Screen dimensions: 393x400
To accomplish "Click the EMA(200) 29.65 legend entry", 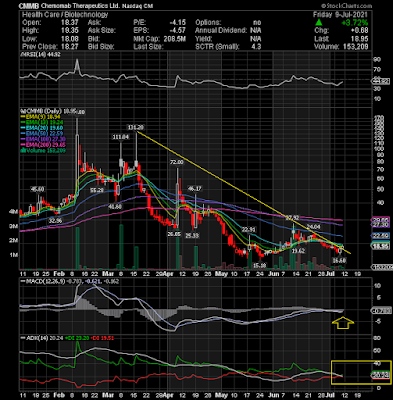I will point(43,145).
